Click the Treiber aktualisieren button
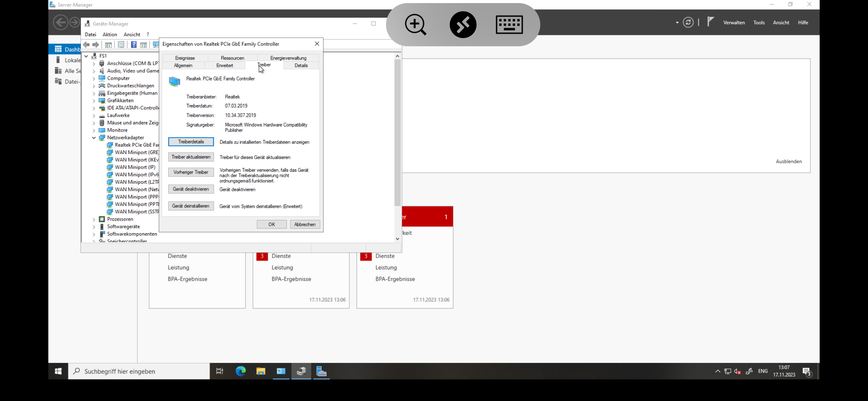The image size is (868, 401). coord(191,157)
